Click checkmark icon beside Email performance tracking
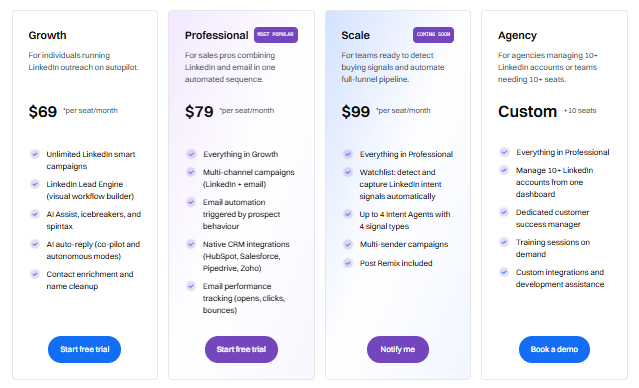 (191, 286)
